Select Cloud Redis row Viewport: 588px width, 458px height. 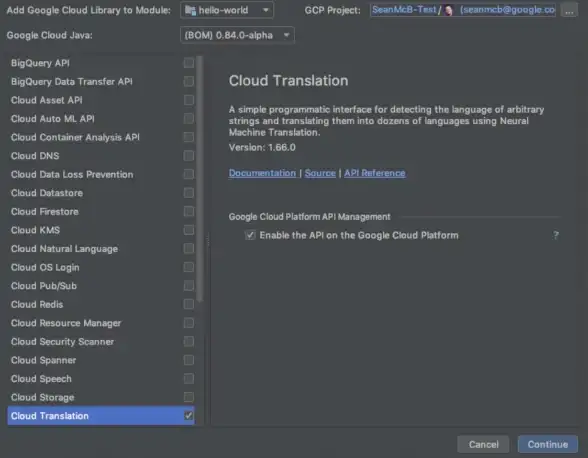[x=101, y=304]
